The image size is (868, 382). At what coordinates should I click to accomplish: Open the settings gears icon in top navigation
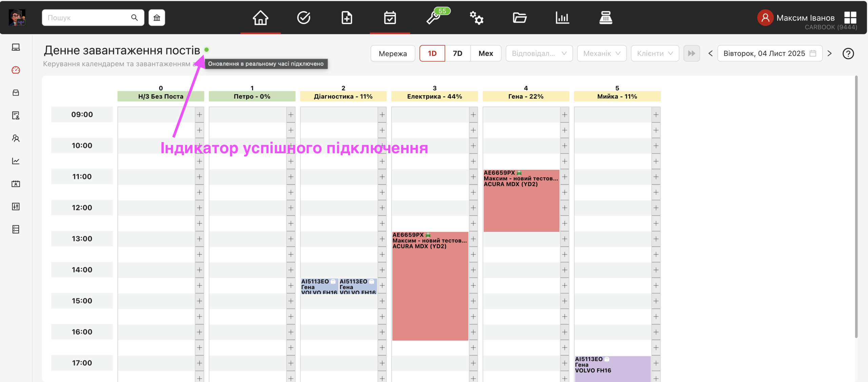click(x=476, y=18)
